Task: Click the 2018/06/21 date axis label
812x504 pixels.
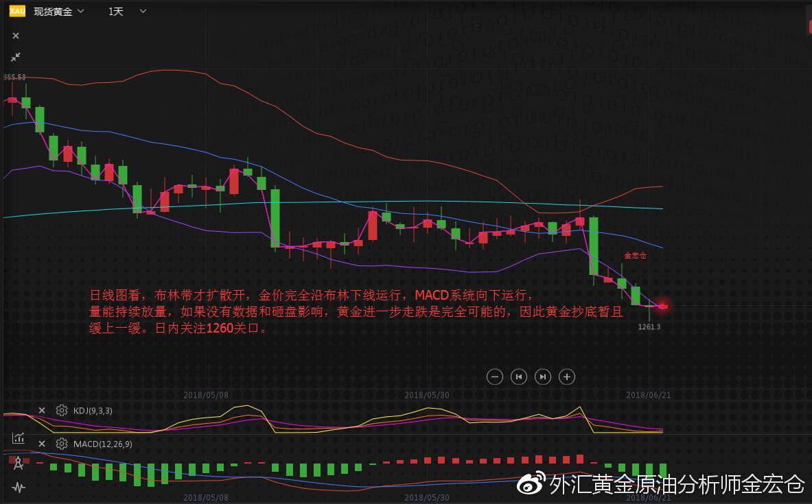Action: [649, 395]
